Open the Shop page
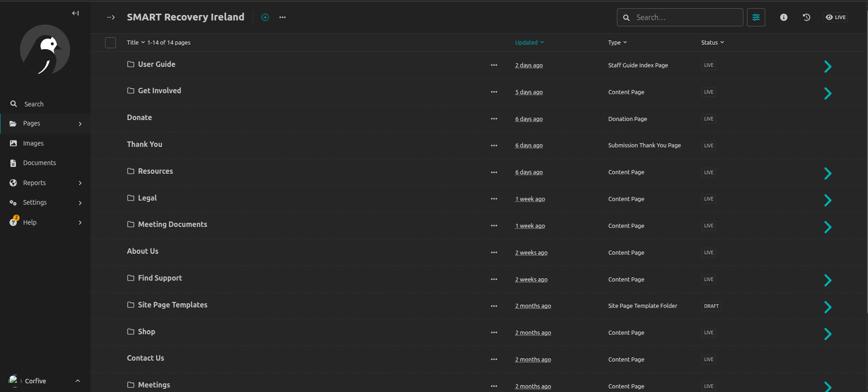This screenshot has width=868, height=392. [146, 332]
